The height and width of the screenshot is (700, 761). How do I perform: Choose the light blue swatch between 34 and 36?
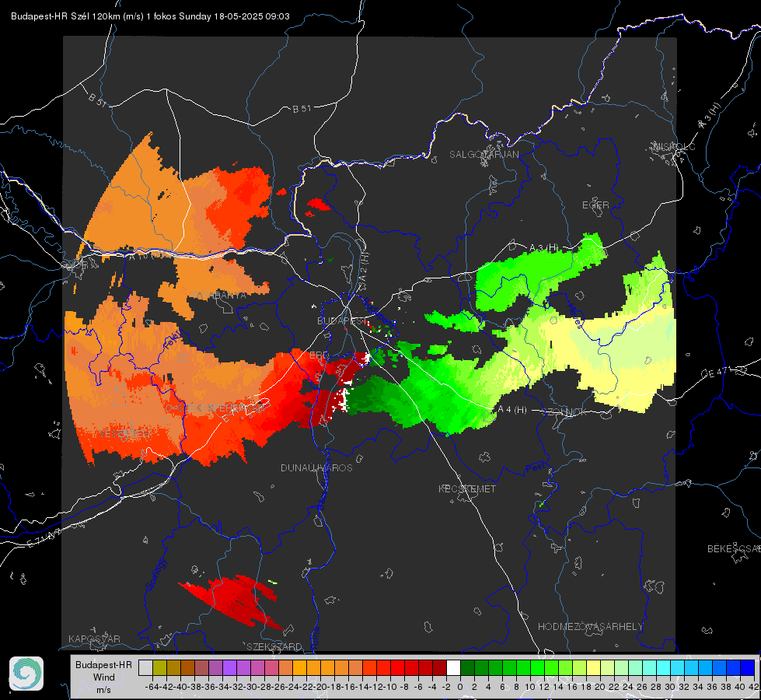[x=705, y=667]
